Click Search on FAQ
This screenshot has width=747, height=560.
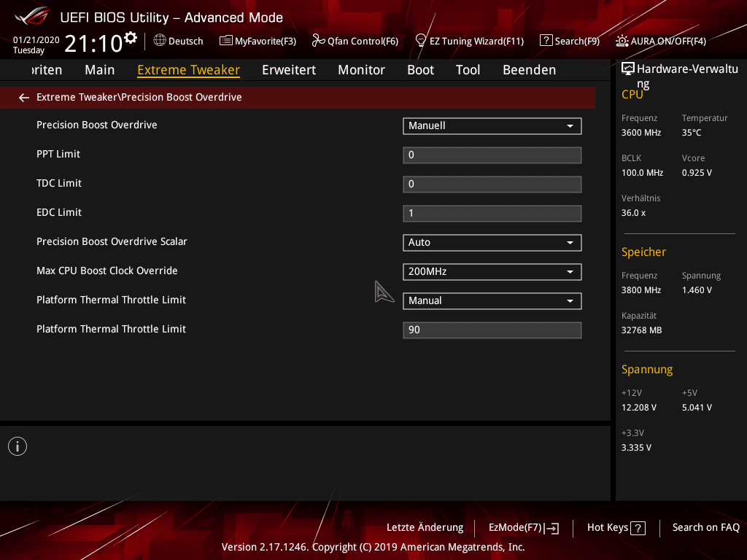(x=706, y=528)
